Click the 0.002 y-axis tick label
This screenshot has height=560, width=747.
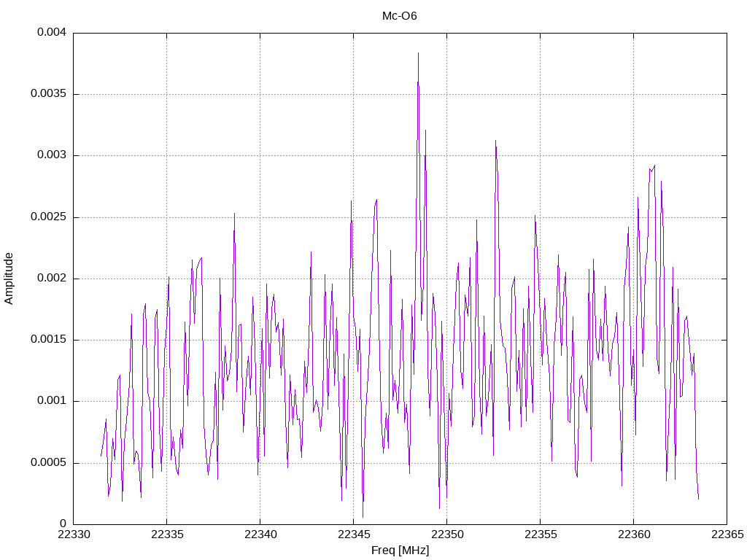click(x=52, y=279)
